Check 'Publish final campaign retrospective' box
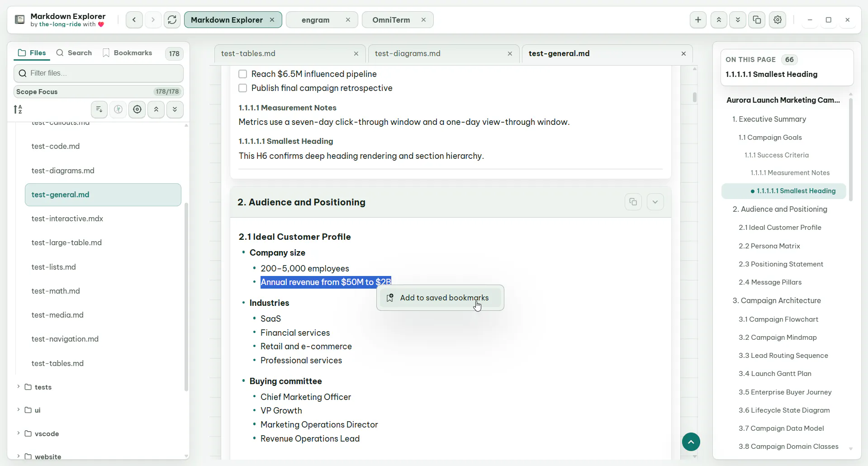The image size is (868, 466). coord(243,88)
